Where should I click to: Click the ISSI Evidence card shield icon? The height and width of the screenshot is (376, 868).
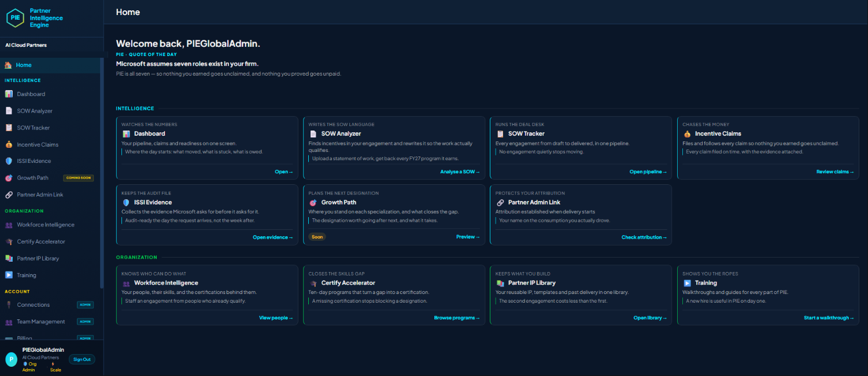(x=126, y=203)
